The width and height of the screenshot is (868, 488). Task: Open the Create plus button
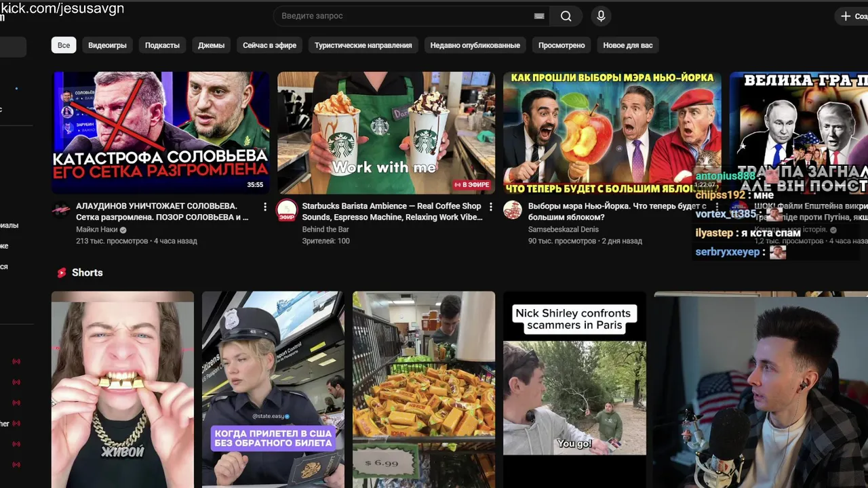point(853,16)
